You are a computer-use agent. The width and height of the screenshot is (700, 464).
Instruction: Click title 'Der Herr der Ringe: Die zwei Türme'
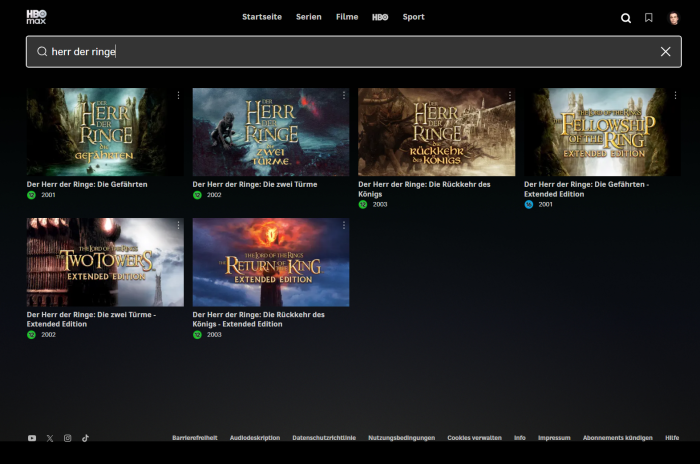coord(255,184)
